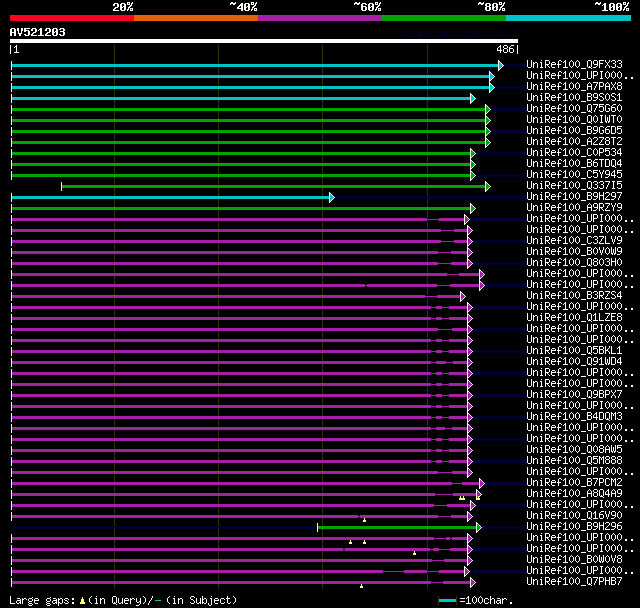The height and width of the screenshot is (608, 640).
Task: Click the 486 end position label
Action: (x=505, y=49)
